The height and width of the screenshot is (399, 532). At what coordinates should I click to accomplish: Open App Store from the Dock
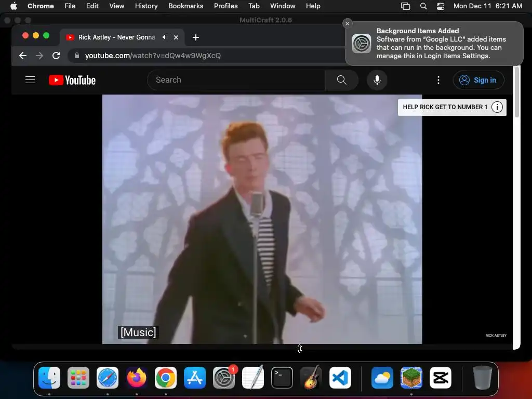point(195,378)
